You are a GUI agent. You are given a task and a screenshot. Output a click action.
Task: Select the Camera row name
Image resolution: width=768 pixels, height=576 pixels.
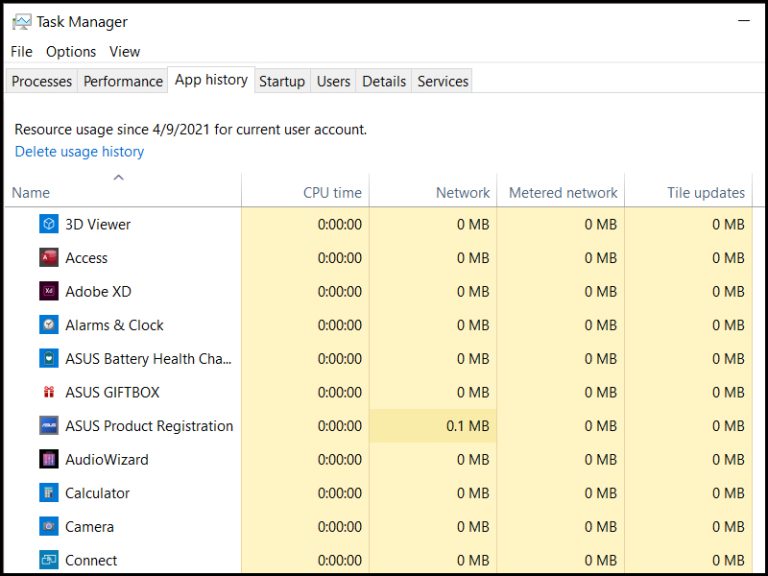click(x=90, y=527)
